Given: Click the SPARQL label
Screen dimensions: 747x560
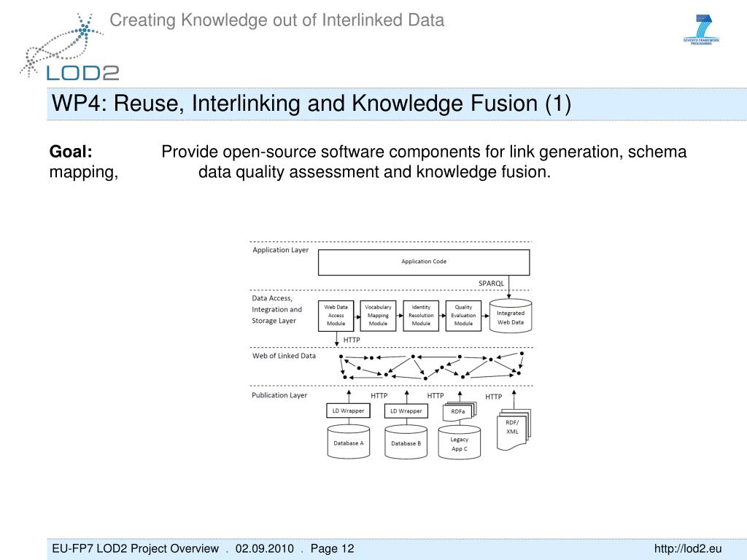Looking at the screenshot, I should [x=491, y=284].
